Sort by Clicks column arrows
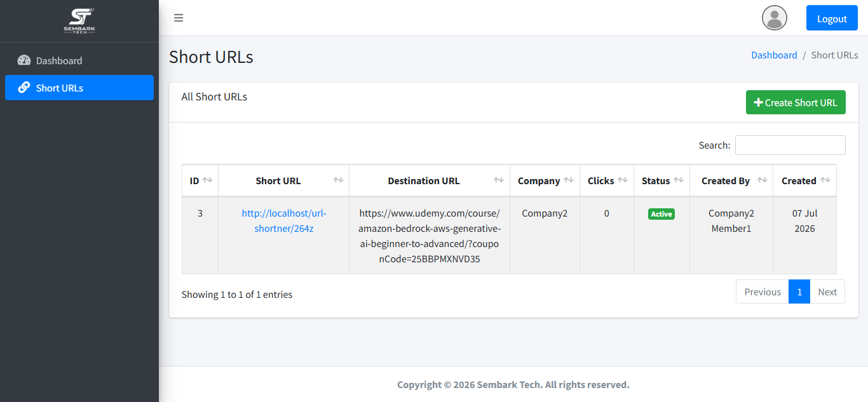 click(623, 180)
